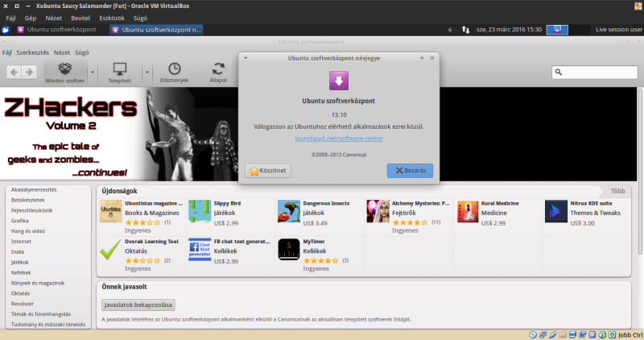Open the Alchemy Mysteries app icon

click(378, 211)
